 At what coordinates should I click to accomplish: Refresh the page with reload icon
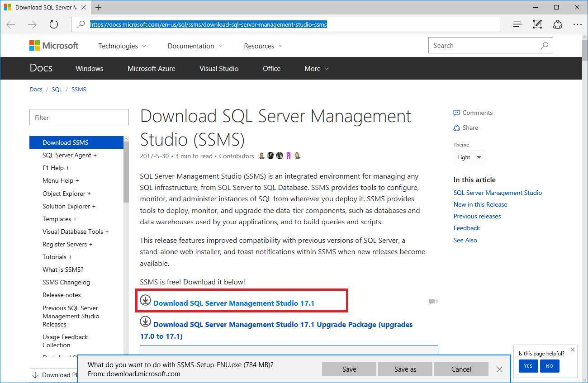(54, 24)
